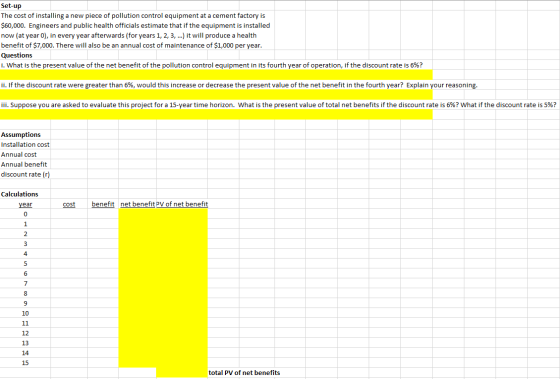Click the question ii discount rate text
560x379 pixels.
239,85
